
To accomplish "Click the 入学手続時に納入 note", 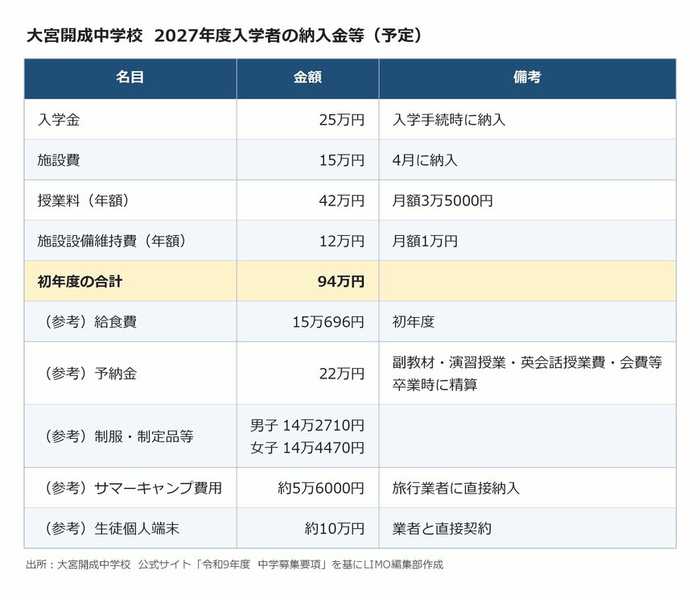I will (449, 120).
